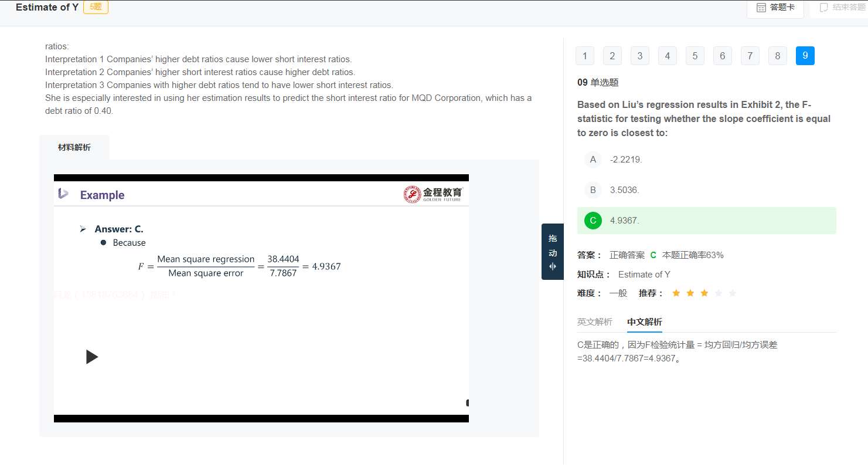Select answer option A -2.2219

[593, 160]
